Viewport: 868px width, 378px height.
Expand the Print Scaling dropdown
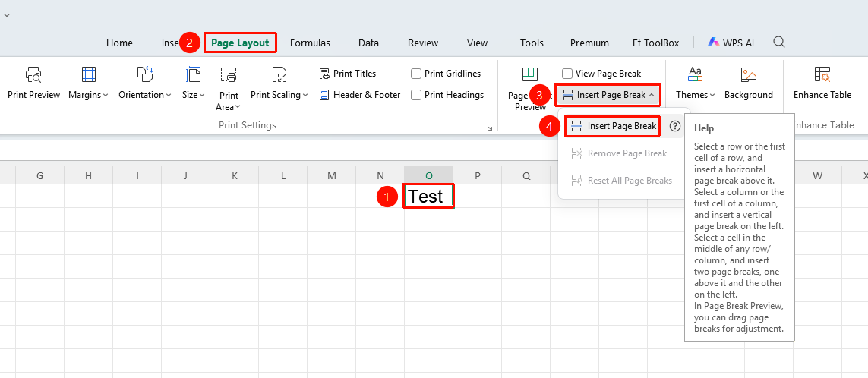coord(279,95)
